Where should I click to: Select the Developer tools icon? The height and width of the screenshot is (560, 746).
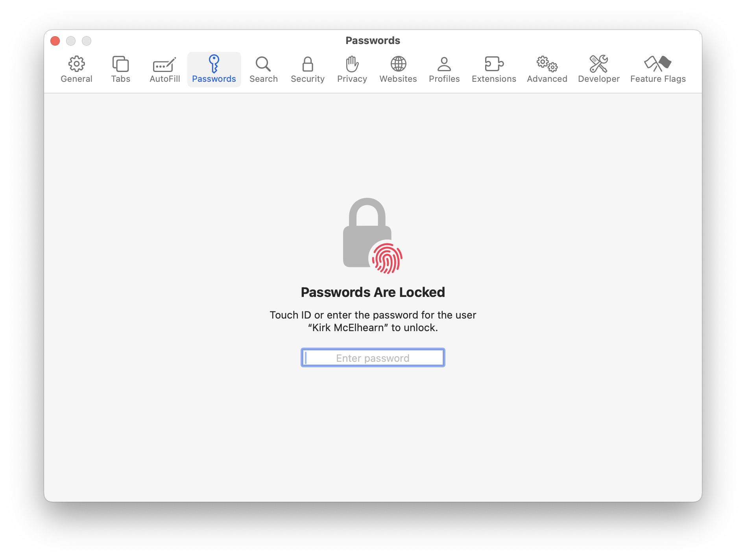598,64
